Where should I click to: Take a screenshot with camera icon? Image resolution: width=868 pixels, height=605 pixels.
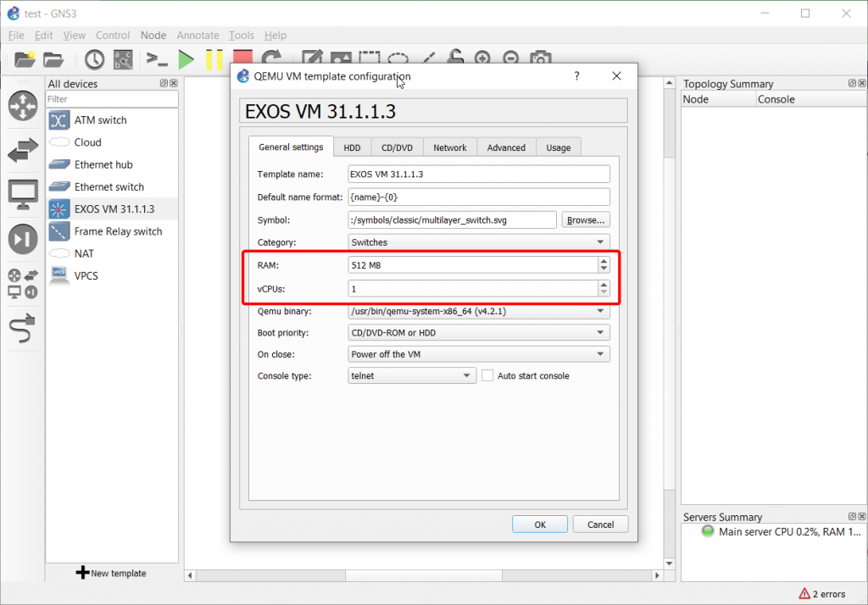point(540,58)
